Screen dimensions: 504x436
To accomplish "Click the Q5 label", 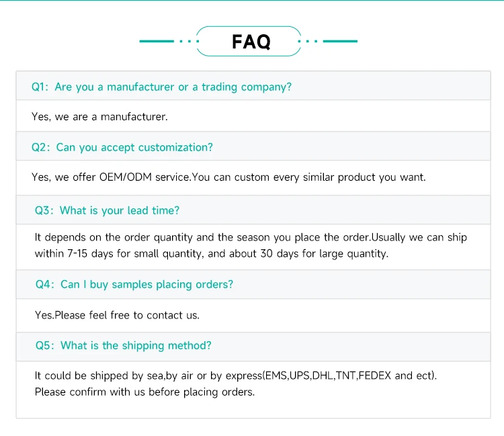I will [45, 345].
